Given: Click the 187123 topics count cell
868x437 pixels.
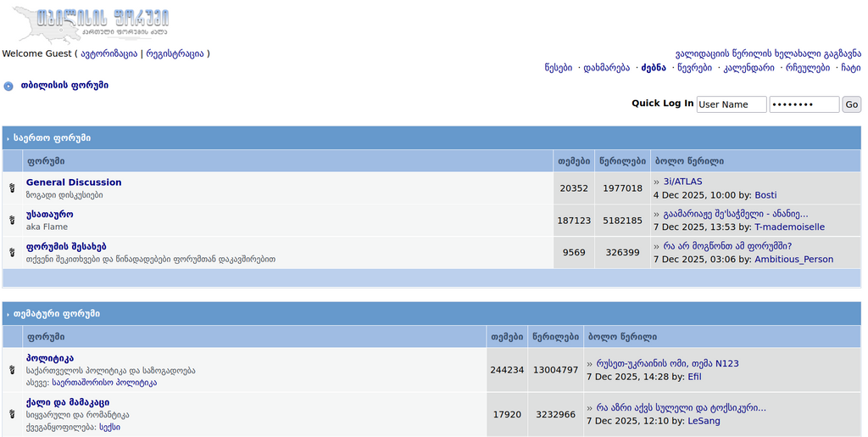Looking at the screenshot, I should click(574, 221).
